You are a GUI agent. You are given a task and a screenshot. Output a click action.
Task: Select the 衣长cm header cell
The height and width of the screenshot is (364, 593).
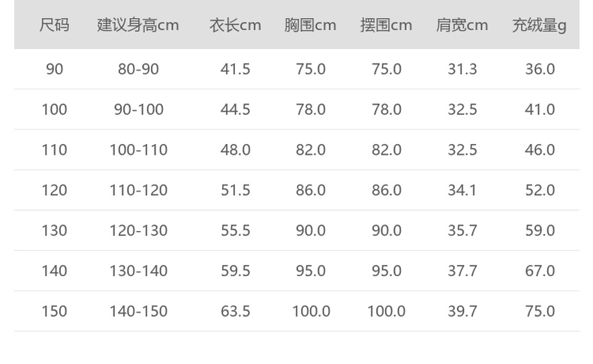235,26
